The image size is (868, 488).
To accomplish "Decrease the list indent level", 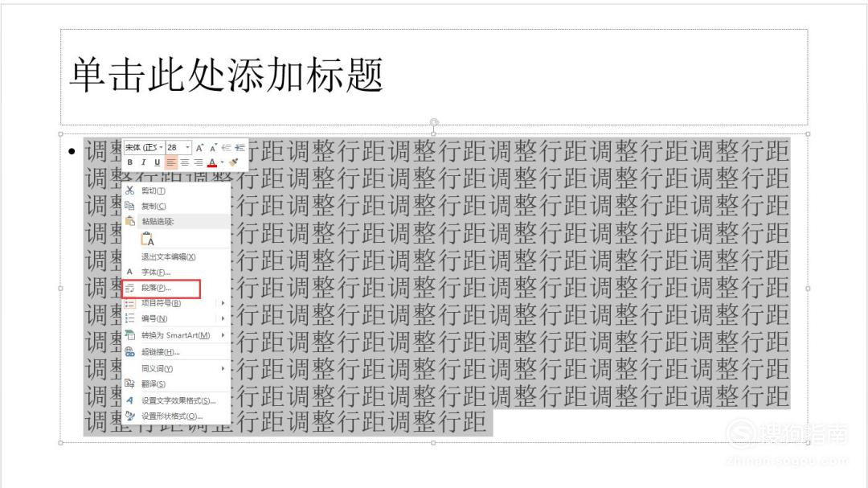I will coord(227,147).
